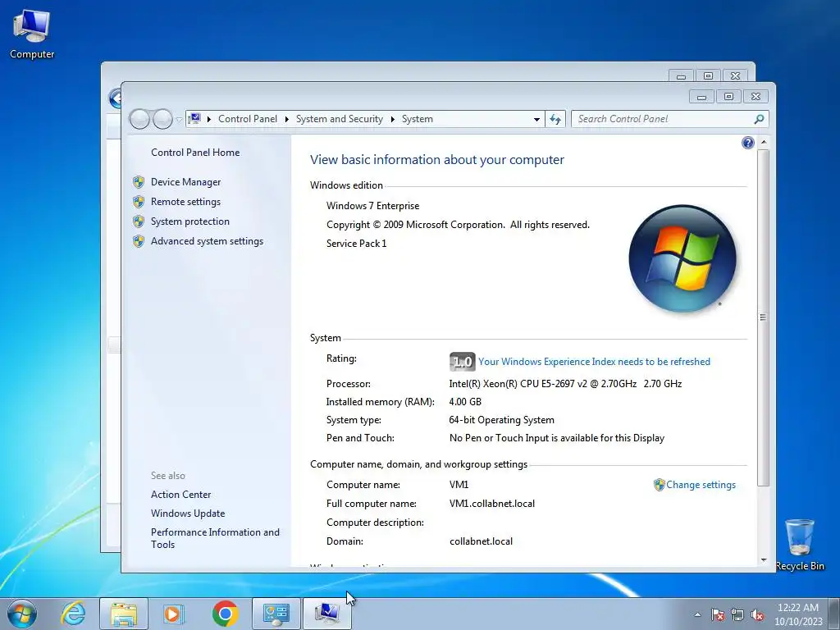This screenshot has height=630, width=840.
Task: Click the 4.00 GB memory value
Action: click(465, 402)
